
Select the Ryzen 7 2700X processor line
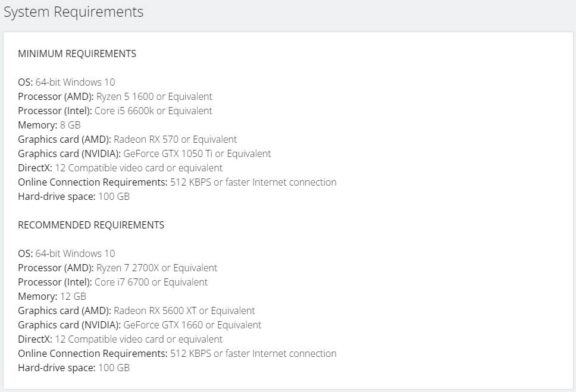[117, 268]
